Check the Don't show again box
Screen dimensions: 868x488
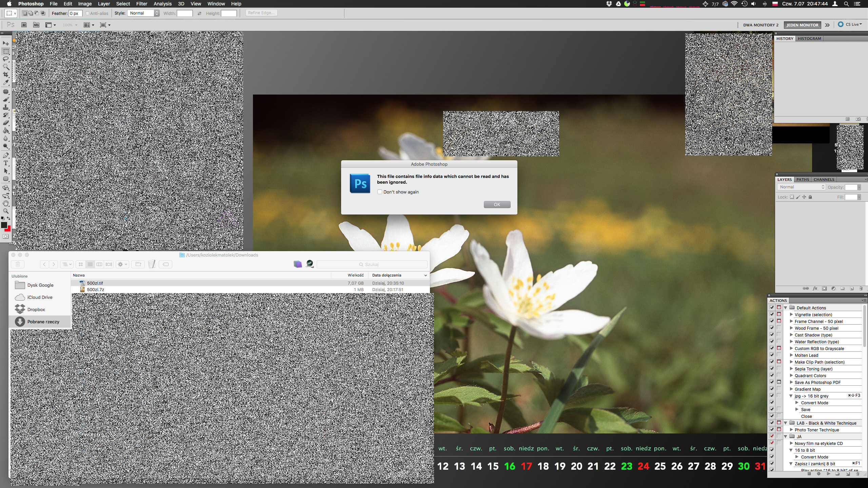coord(380,192)
